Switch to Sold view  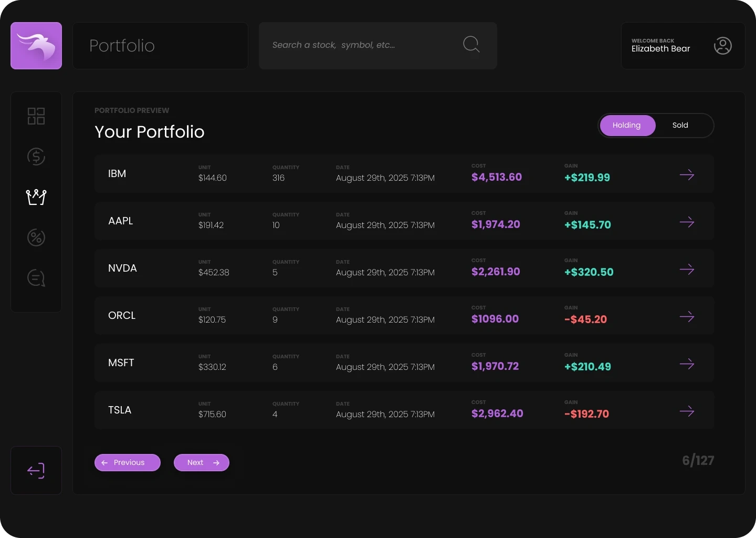[680, 126]
